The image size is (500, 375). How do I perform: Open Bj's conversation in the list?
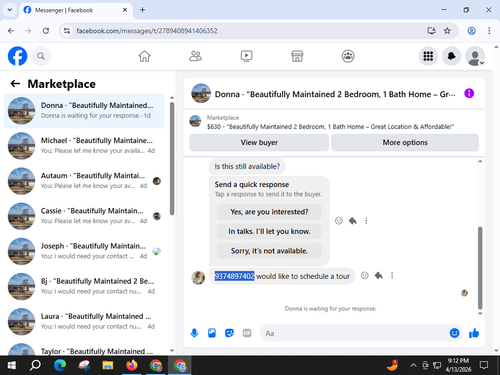pyautogui.click(x=84, y=286)
